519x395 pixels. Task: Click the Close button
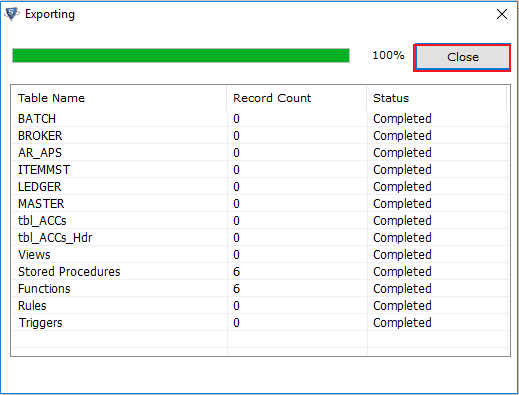click(462, 57)
